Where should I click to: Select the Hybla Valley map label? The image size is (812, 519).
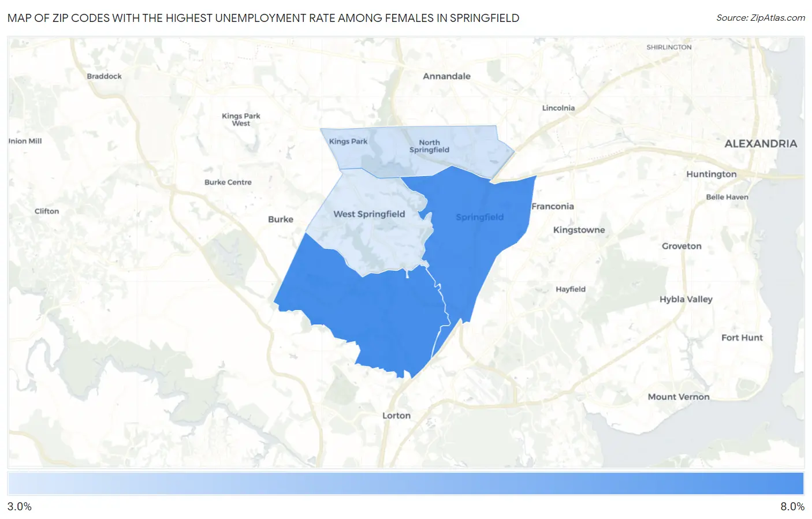[x=686, y=299]
